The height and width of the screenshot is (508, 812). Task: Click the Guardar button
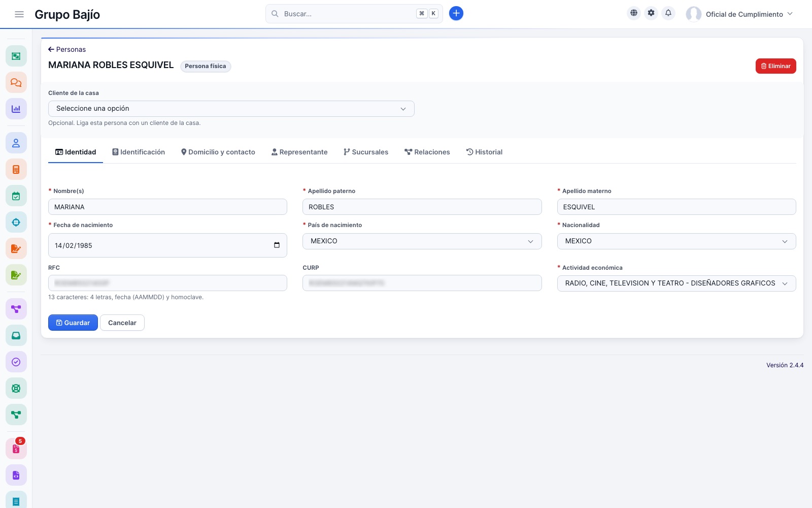(x=73, y=323)
